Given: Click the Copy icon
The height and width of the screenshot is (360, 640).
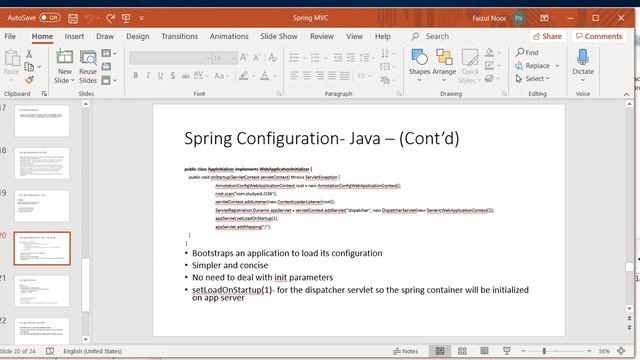Looking at the screenshot, I should pos(29,67).
